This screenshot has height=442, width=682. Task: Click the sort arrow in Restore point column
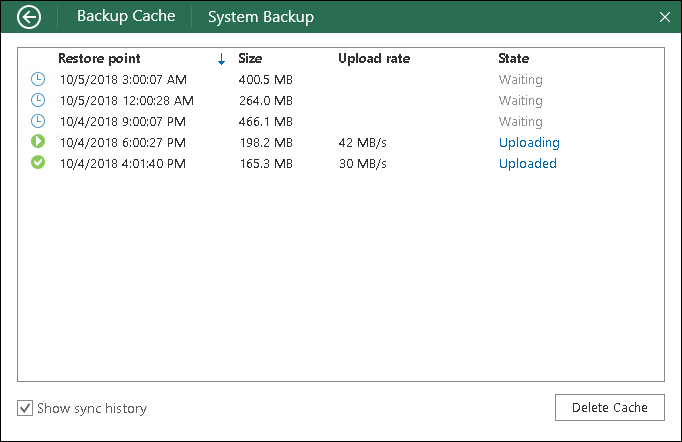point(221,59)
